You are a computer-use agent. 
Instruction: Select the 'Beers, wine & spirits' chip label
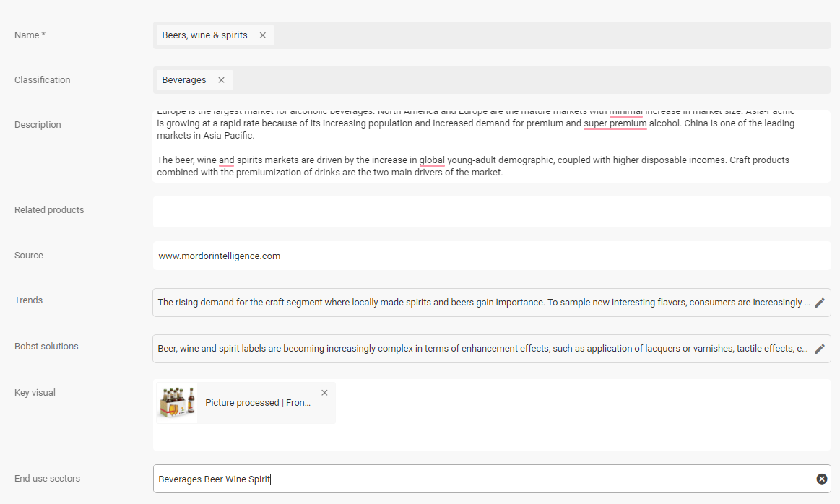click(204, 35)
